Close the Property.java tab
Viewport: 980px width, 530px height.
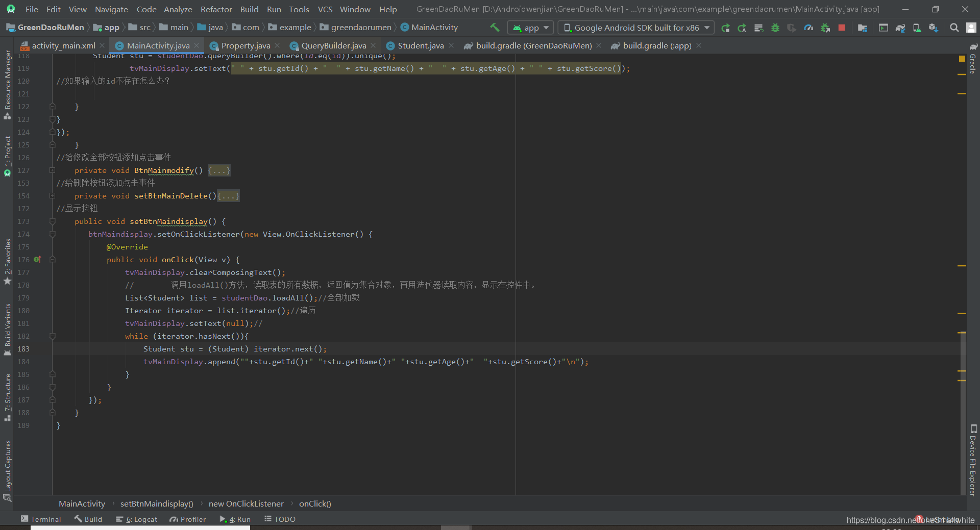coord(277,46)
